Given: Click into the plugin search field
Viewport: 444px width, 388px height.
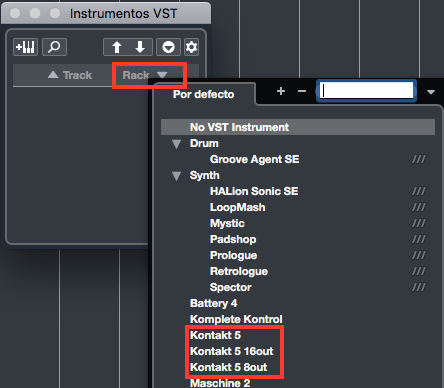Looking at the screenshot, I should tap(366, 90).
